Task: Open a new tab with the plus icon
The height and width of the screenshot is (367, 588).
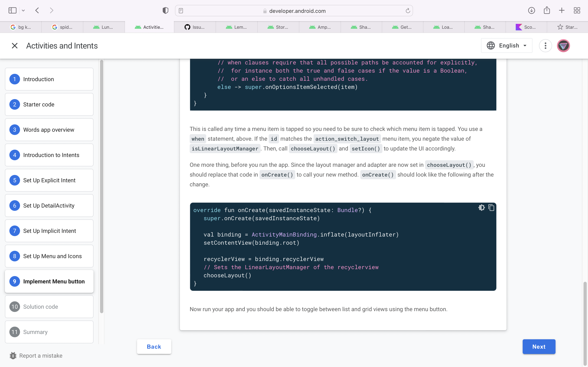Action: point(561,10)
